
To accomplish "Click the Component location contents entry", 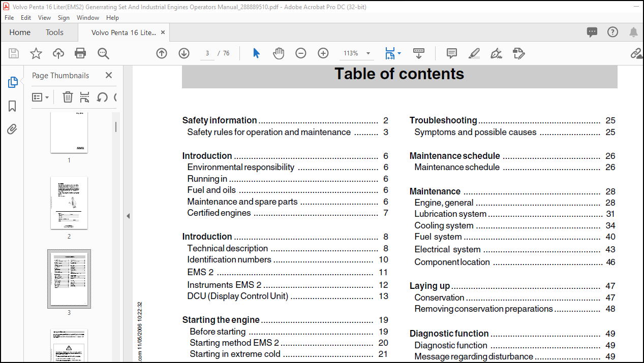I will point(514,262).
